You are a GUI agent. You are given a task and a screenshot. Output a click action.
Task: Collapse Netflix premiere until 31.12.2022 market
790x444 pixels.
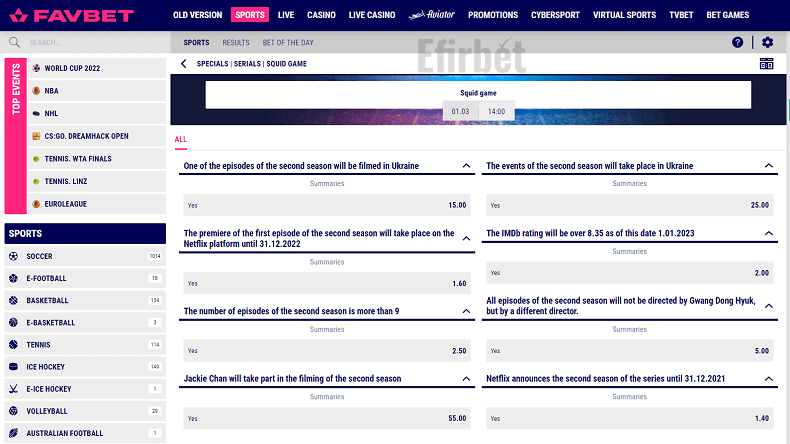point(467,238)
